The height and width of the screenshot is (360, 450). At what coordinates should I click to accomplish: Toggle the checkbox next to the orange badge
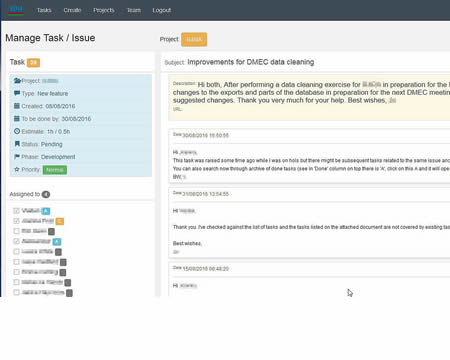(16, 221)
